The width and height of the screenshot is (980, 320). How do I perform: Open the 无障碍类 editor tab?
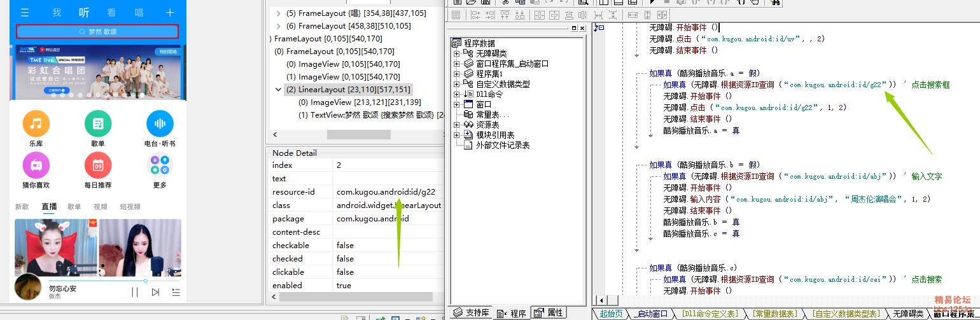[908, 314]
